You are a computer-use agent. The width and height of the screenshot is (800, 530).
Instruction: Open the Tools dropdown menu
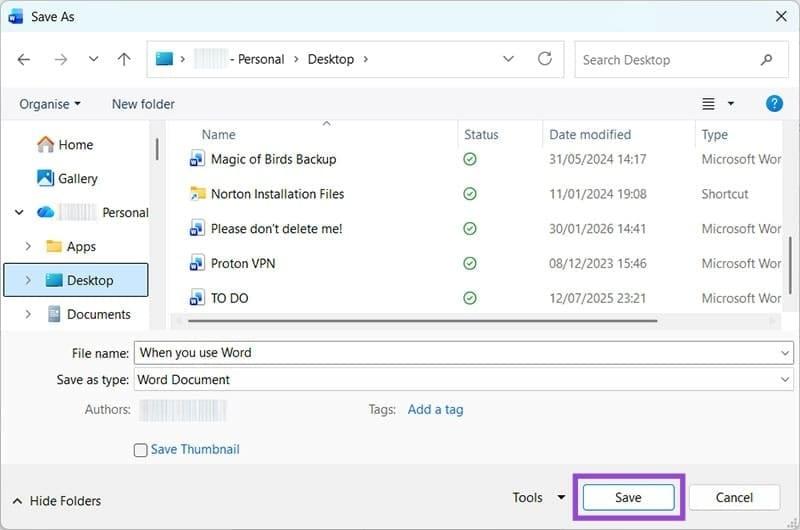tap(538, 498)
